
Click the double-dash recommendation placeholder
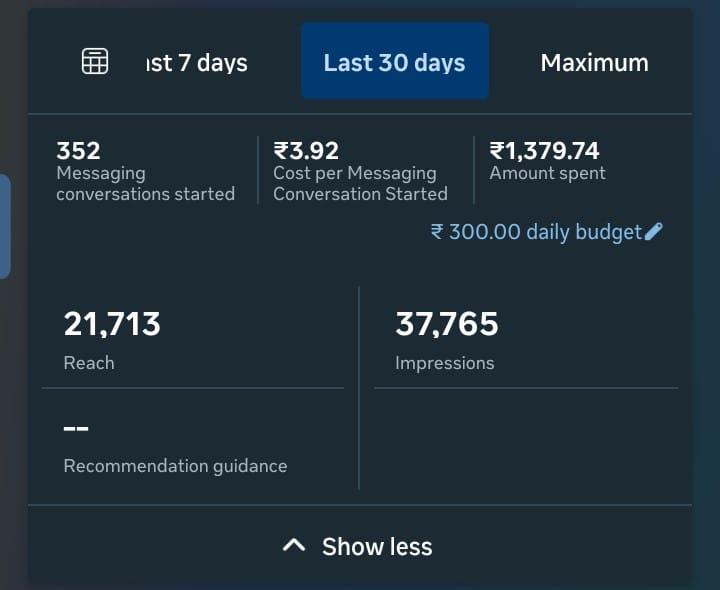point(76,429)
